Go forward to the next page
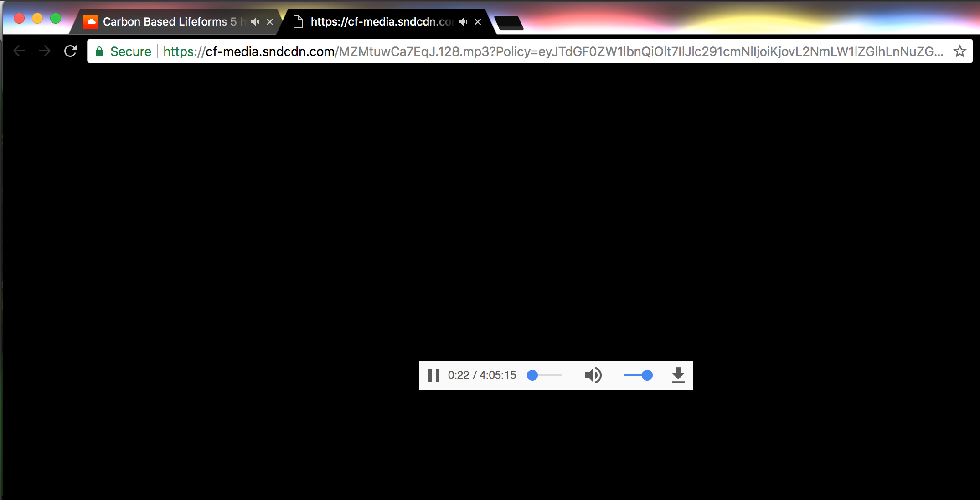 [x=45, y=51]
